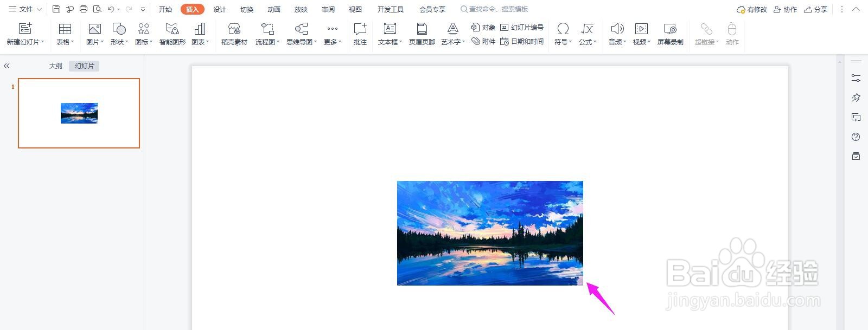Open the three-dot options menu at the top right

(842, 9)
